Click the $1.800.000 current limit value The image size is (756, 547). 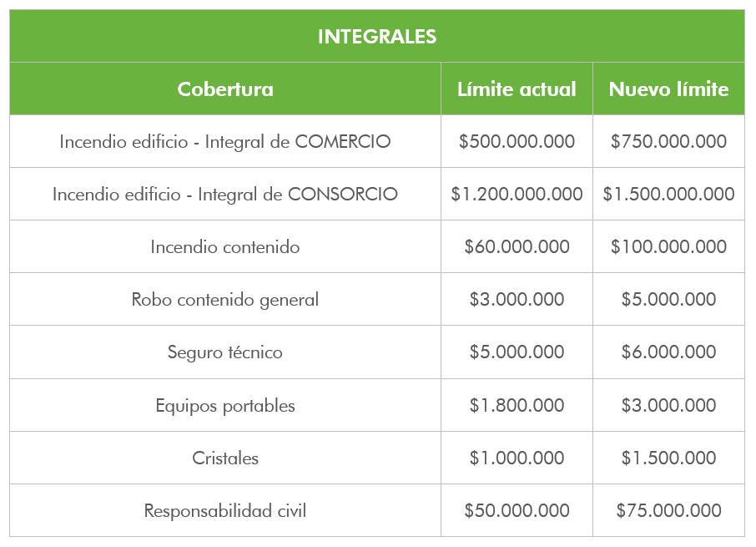pos(517,405)
